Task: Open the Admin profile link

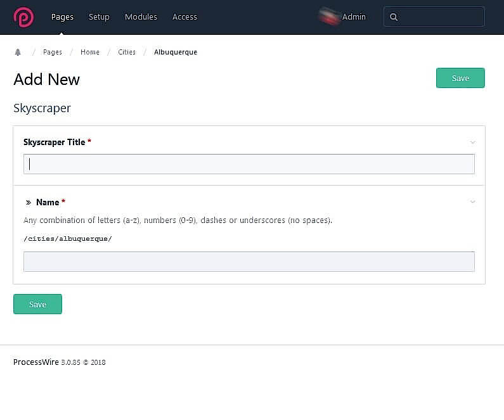Action: [354, 17]
